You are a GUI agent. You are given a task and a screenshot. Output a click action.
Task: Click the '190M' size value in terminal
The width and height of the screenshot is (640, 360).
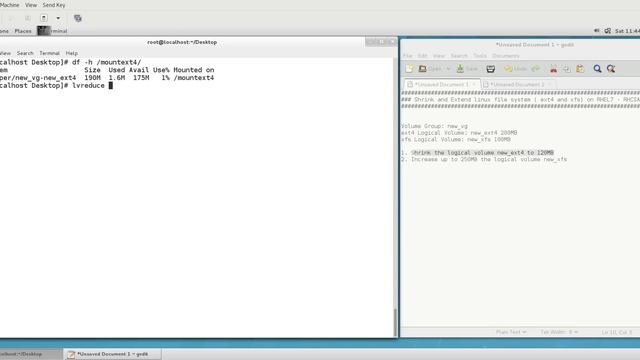(x=92, y=78)
